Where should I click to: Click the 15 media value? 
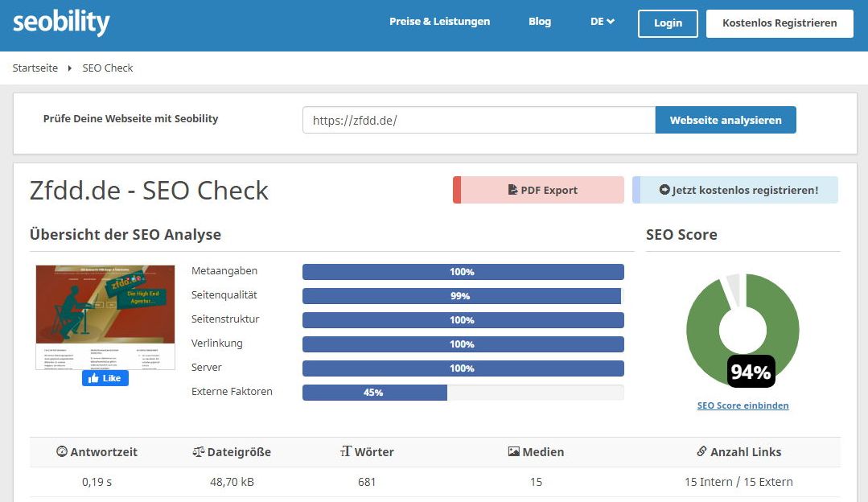click(536, 482)
